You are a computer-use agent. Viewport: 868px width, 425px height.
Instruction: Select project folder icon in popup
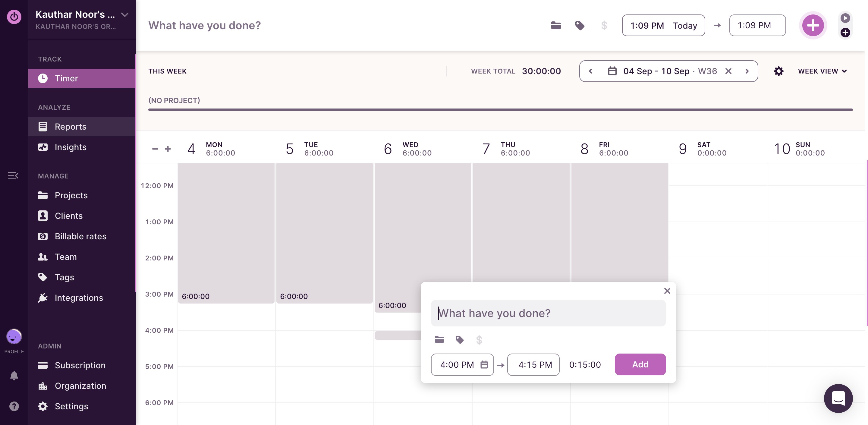pyautogui.click(x=439, y=340)
